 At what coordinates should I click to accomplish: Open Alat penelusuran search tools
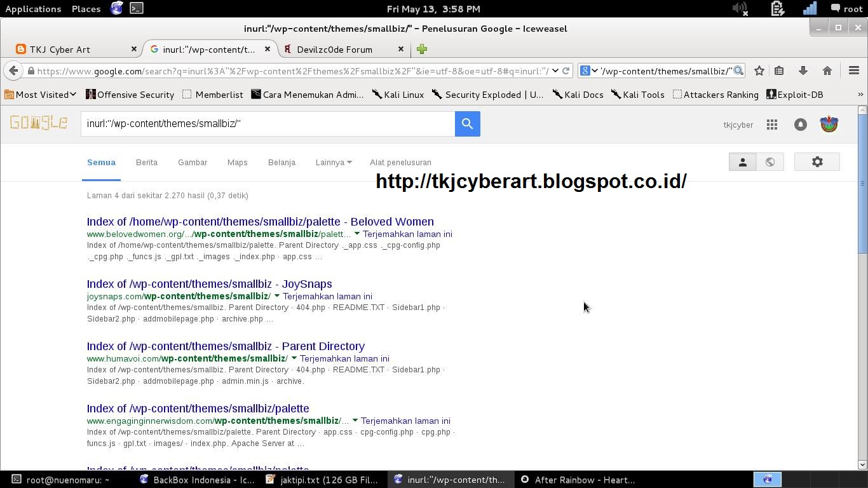[400, 163]
